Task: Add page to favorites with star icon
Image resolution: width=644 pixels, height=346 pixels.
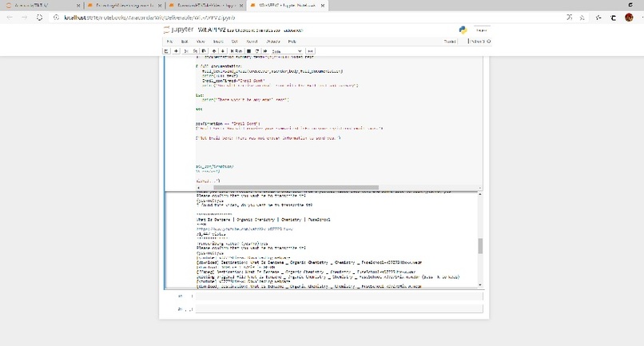Action: [582, 18]
